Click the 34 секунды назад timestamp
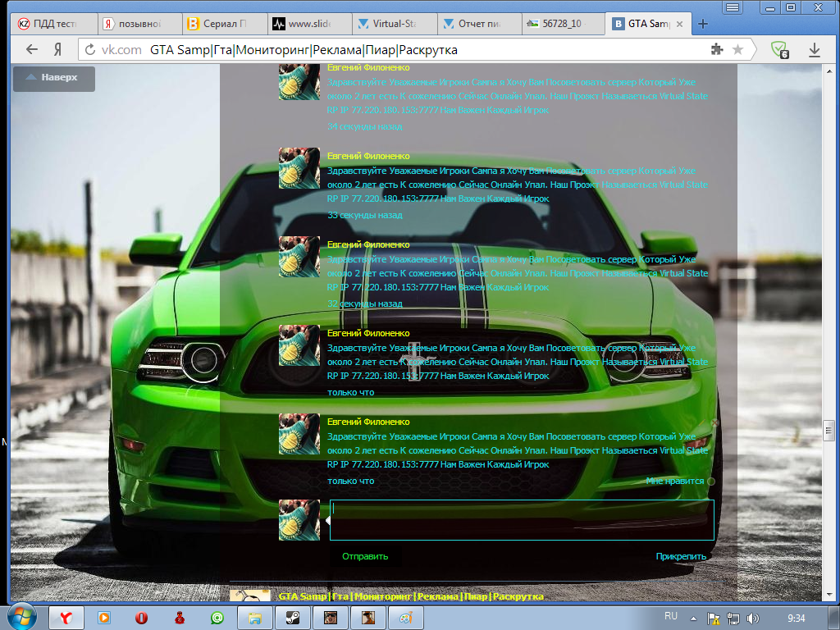Screen dimensions: 840x630 (364, 126)
